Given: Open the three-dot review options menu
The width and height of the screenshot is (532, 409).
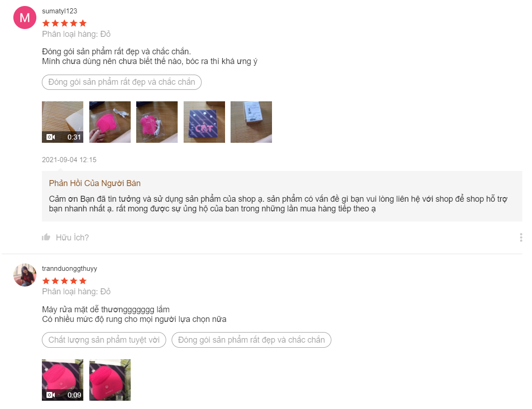Looking at the screenshot, I should 521,238.
